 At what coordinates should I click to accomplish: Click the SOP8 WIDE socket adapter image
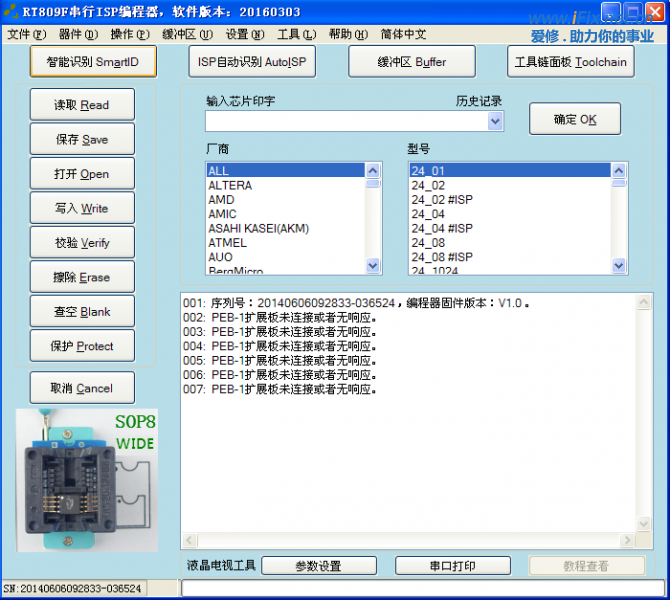pyautogui.click(x=87, y=480)
